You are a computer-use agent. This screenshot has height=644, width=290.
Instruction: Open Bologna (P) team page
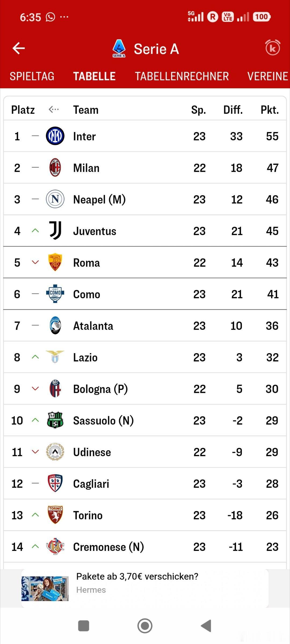[x=100, y=389]
